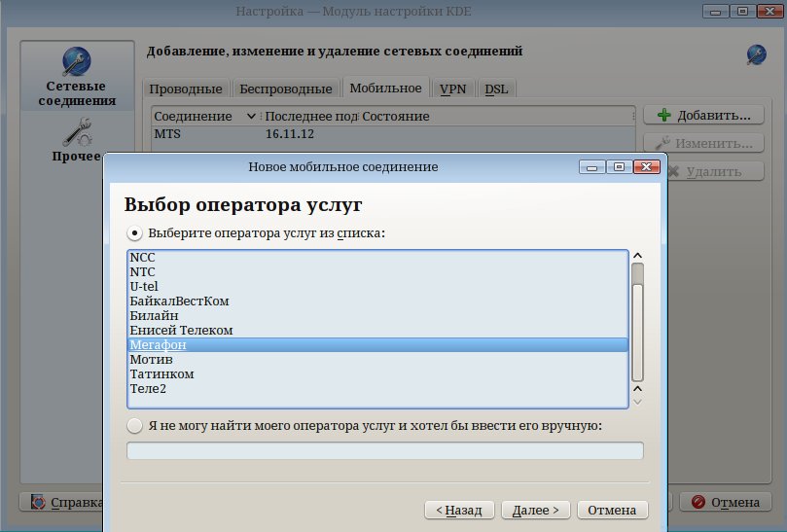Sort by the Соединение column header

click(x=205, y=117)
